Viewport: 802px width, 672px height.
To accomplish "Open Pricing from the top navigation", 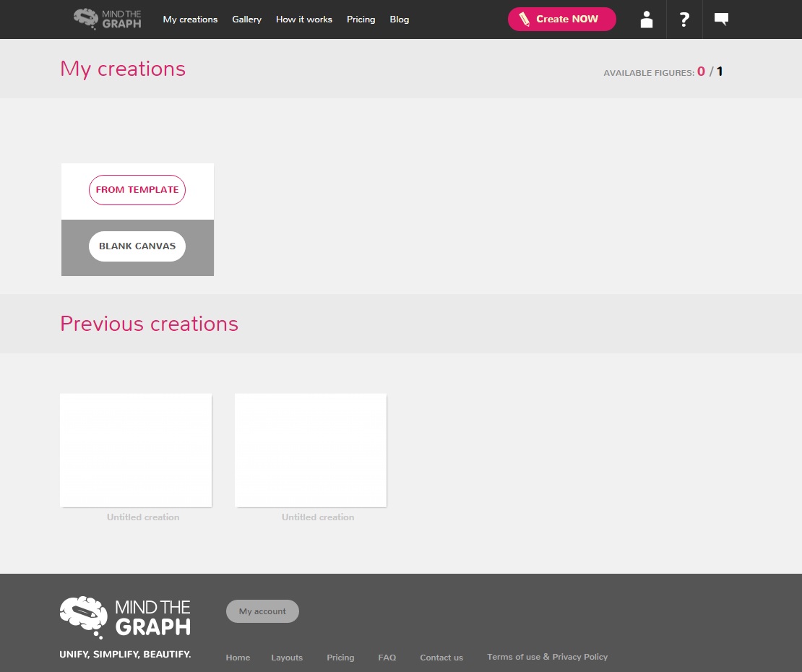I will [x=361, y=20].
